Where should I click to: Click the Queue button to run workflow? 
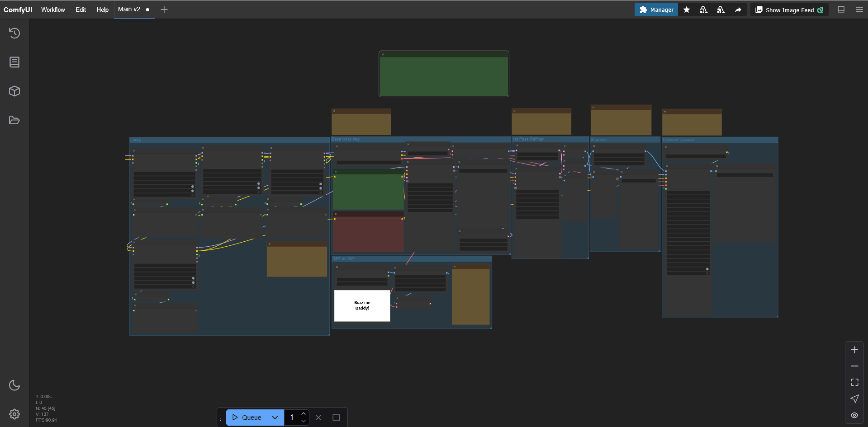coord(247,418)
